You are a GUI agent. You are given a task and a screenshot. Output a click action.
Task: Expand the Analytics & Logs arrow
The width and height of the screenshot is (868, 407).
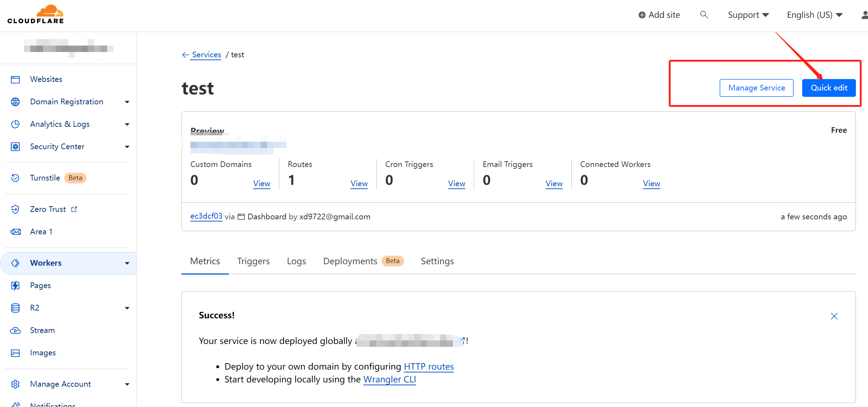pos(127,125)
